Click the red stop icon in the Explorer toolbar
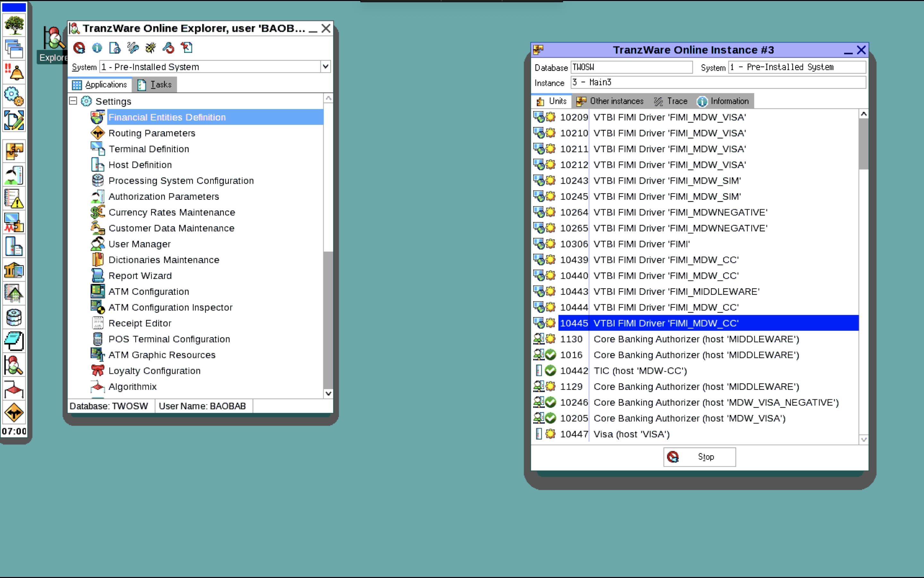The width and height of the screenshot is (924, 578). [x=79, y=48]
